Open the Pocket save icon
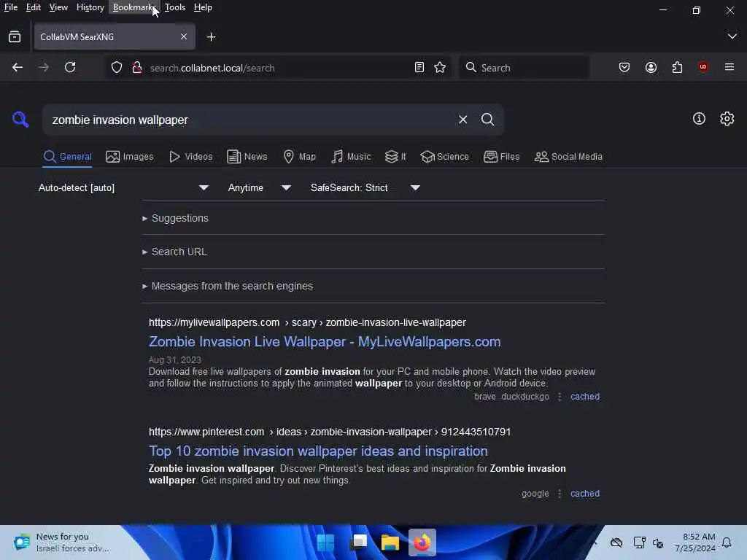Image resolution: width=747 pixels, height=560 pixels. coord(624,68)
